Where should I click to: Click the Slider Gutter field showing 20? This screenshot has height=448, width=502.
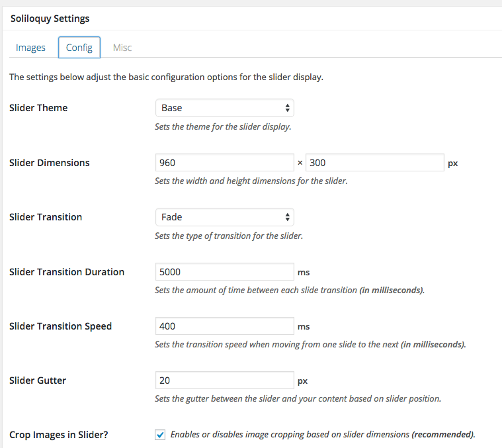pyautogui.click(x=224, y=380)
